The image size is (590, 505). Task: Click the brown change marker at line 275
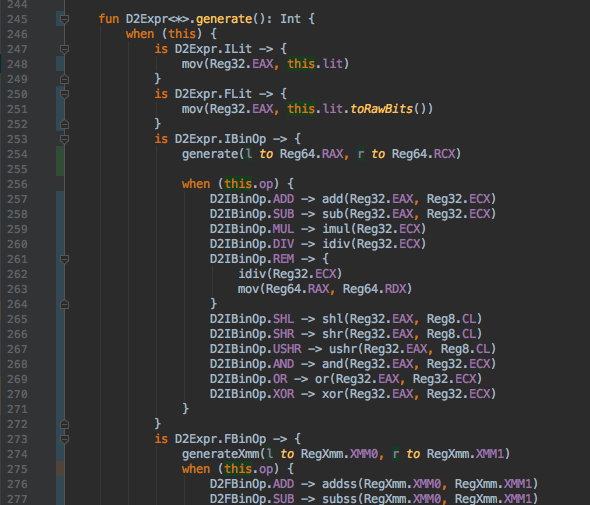point(59,469)
